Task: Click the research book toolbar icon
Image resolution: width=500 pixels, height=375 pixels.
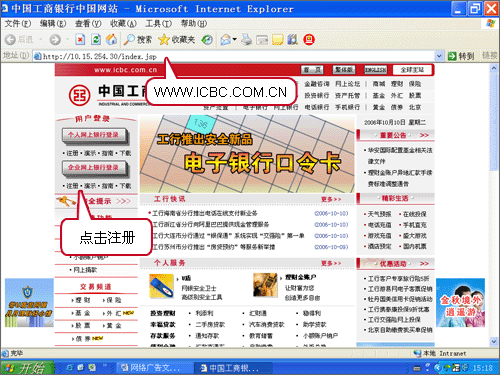Action: [292, 40]
